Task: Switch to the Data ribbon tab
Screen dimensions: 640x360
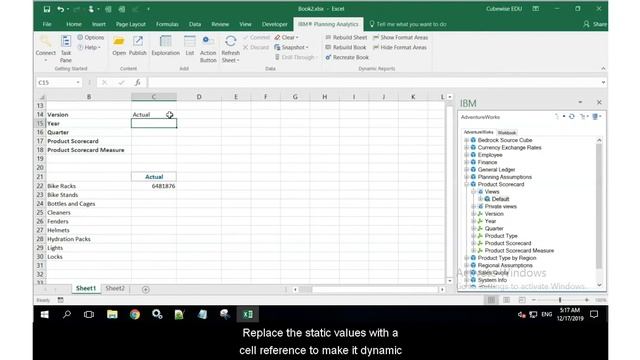Action: [x=195, y=24]
